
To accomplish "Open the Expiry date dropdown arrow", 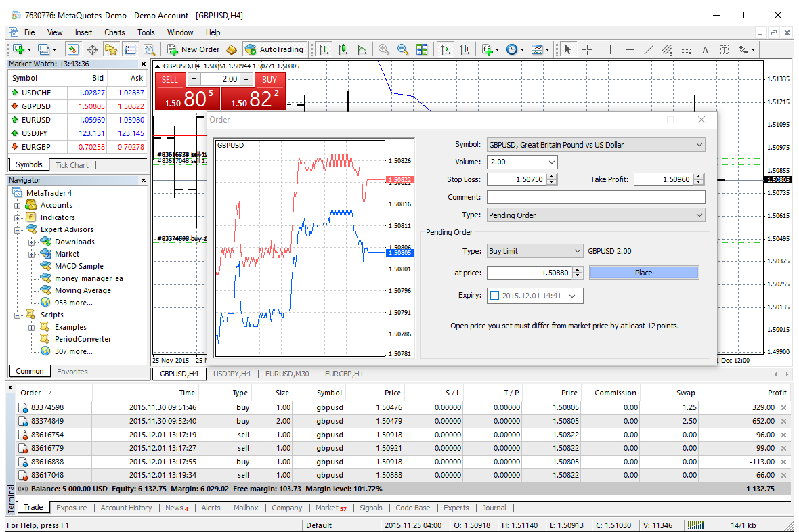I will tap(572, 296).
